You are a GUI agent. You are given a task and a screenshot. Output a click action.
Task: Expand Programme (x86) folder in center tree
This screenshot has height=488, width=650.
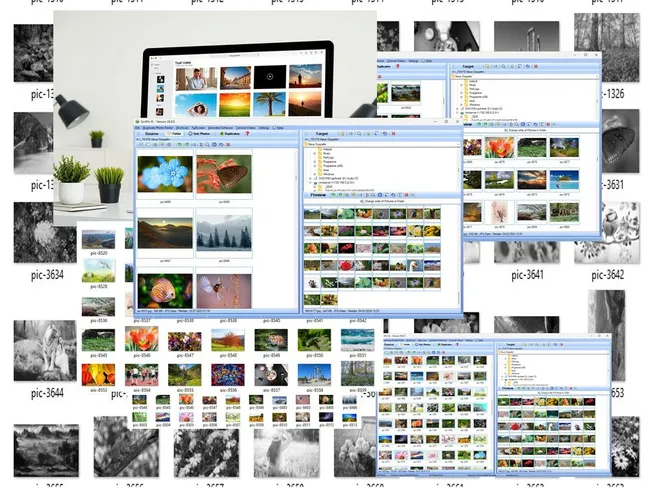click(x=315, y=166)
